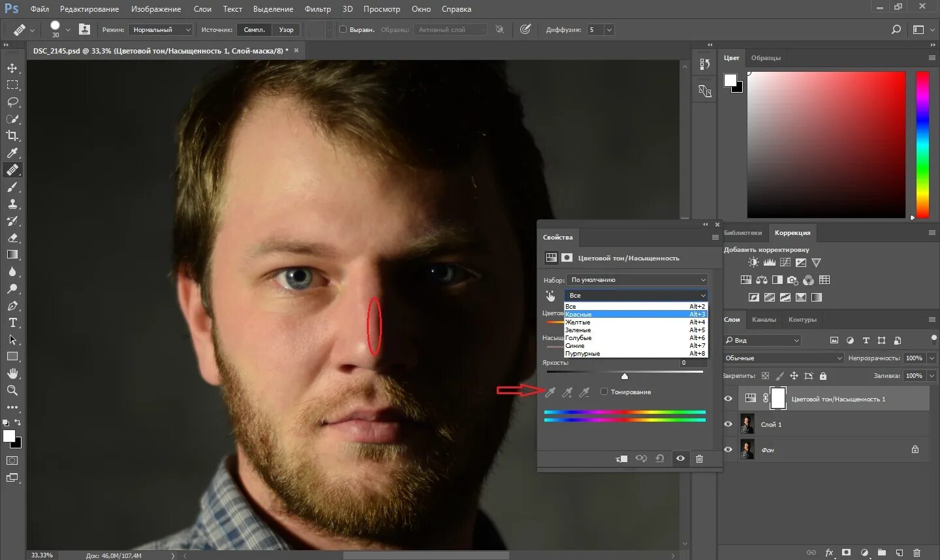
Task: Open the Файл menu
Action: [x=40, y=9]
